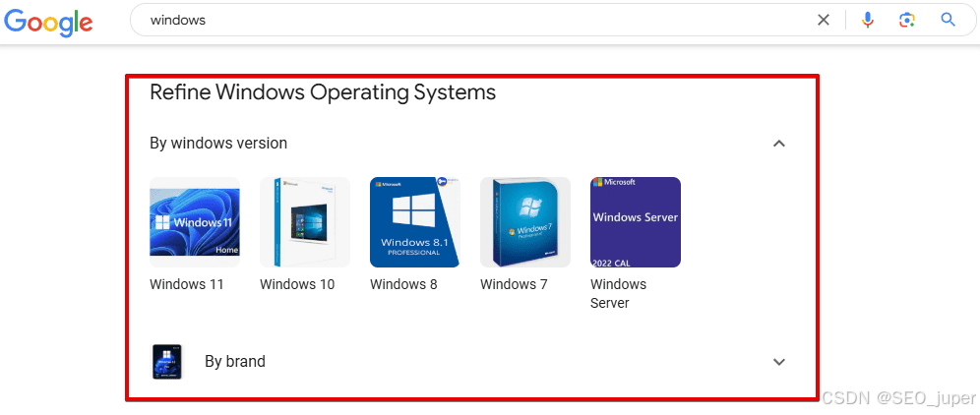Open the Windows 7 box thumbnail
Screen dimensions: 980x415
[525, 222]
